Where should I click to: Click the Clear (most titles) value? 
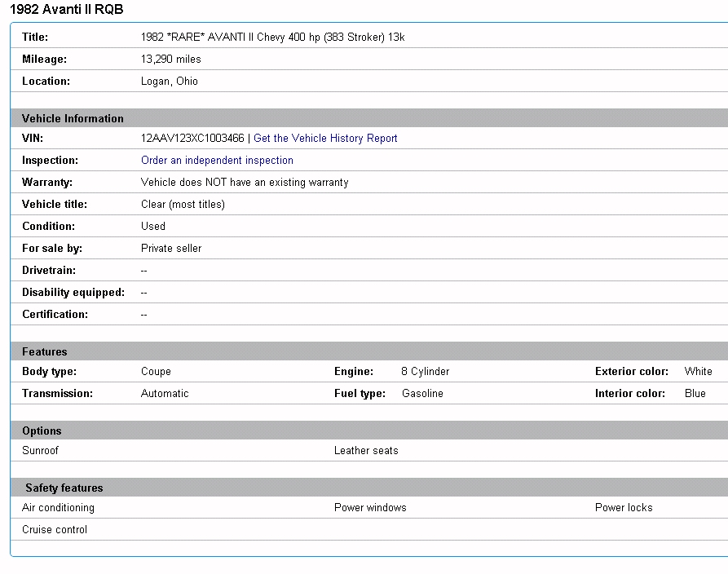183,205
